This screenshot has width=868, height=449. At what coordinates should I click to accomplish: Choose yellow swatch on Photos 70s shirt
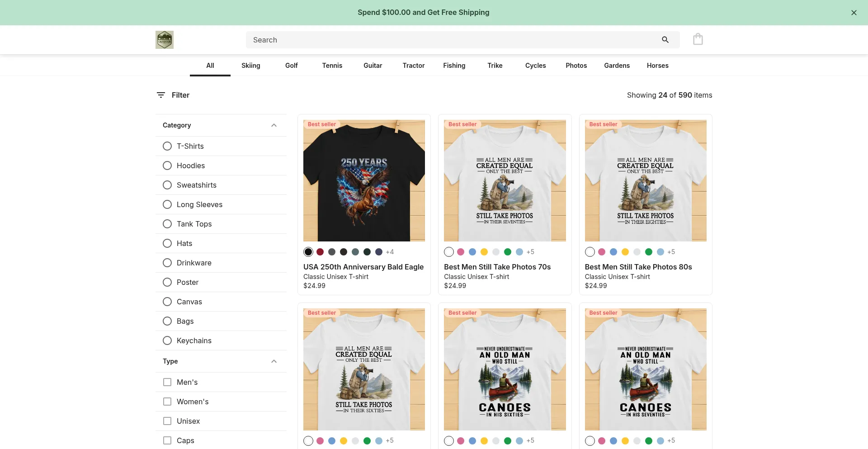(484, 252)
